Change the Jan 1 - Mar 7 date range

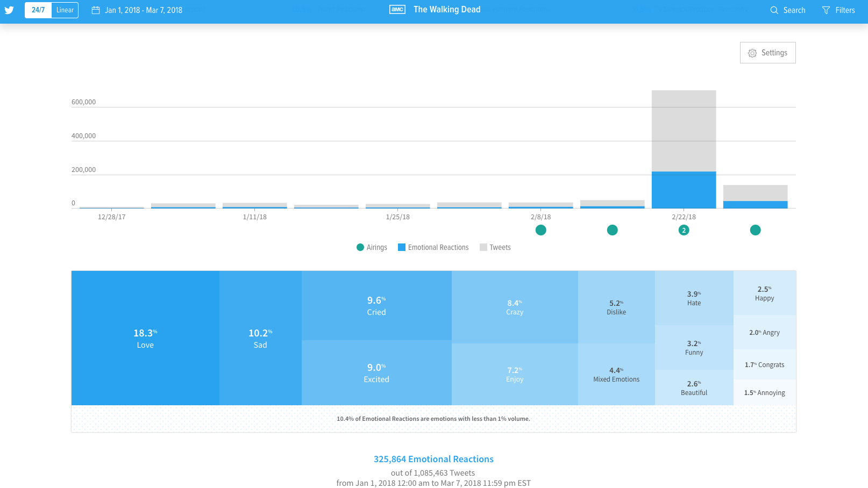(x=144, y=10)
